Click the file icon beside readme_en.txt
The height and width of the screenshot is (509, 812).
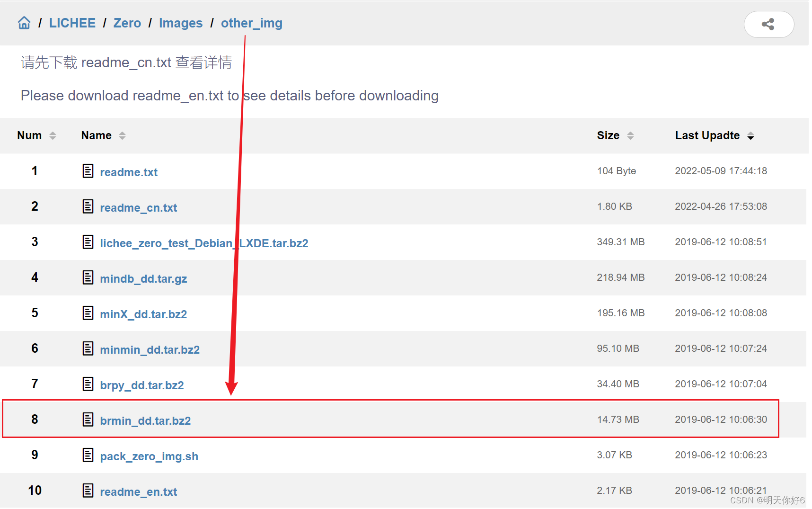point(88,491)
